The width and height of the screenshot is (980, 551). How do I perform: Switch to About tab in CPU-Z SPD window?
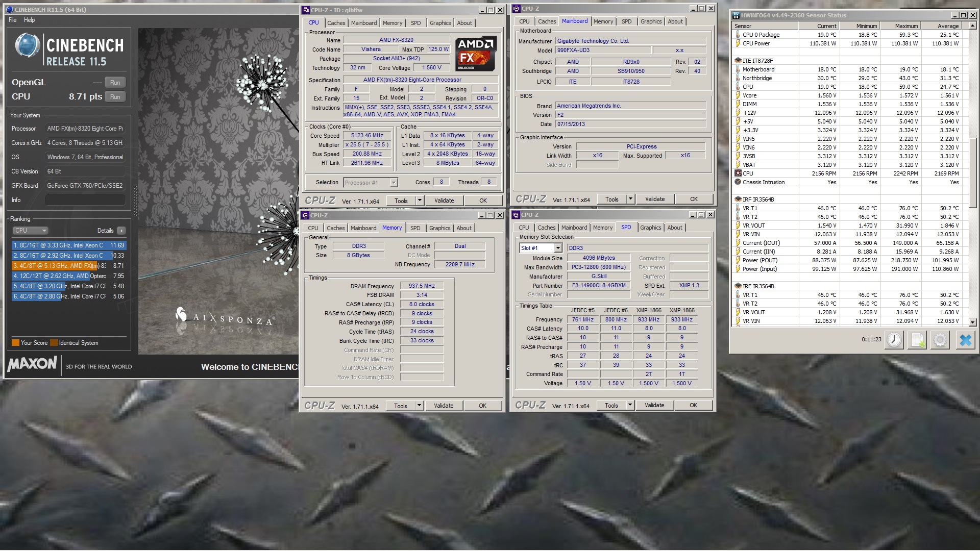click(675, 228)
